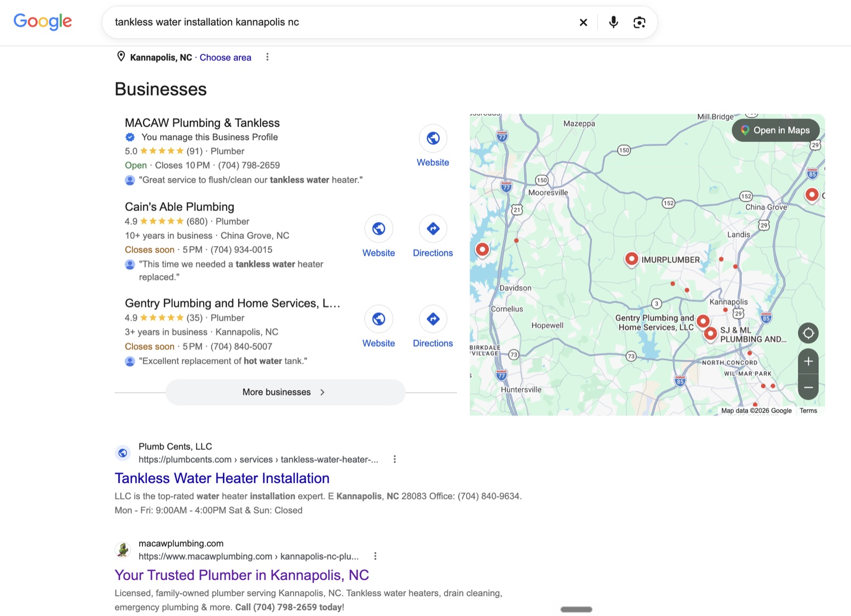Click MACAW (91) review count
This screenshot has width=851, height=616.
(195, 151)
